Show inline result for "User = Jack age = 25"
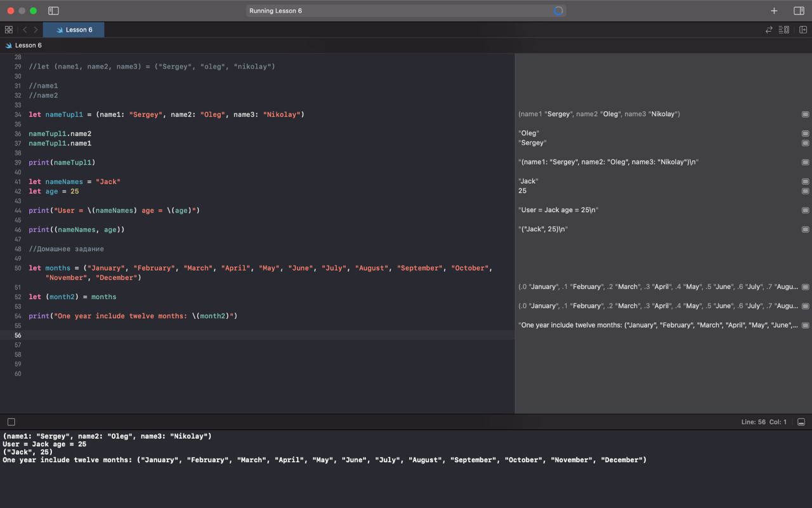Image resolution: width=812 pixels, height=508 pixels. point(805,210)
